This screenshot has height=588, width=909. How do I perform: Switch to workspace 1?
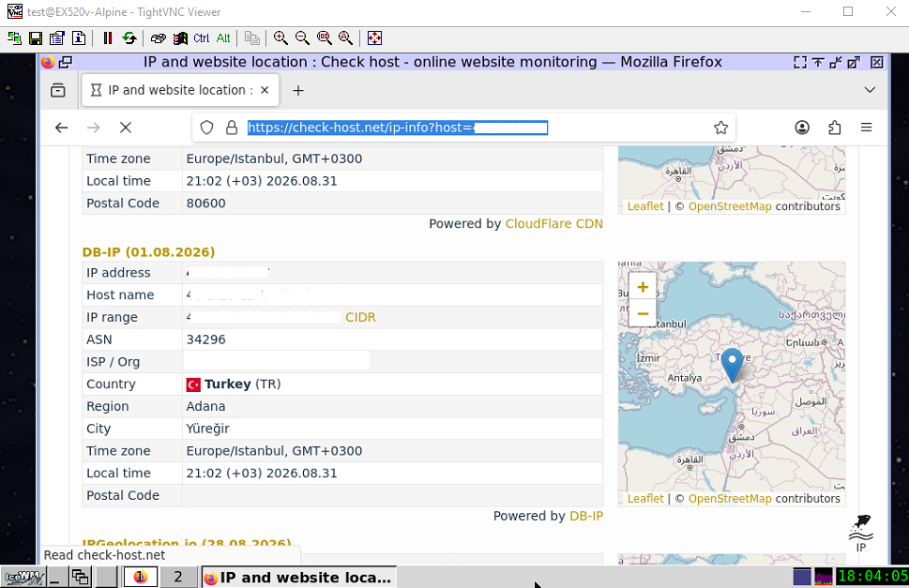click(x=141, y=577)
